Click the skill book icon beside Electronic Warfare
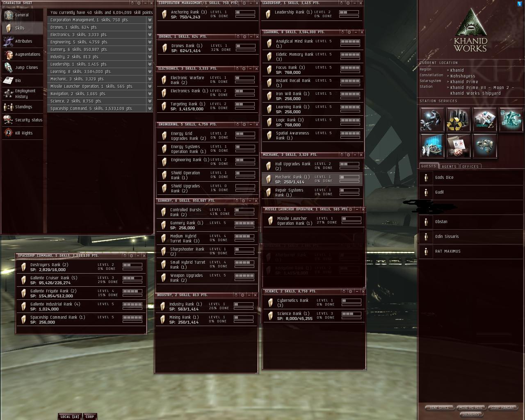The height and width of the screenshot is (420, 525). point(164,80)
